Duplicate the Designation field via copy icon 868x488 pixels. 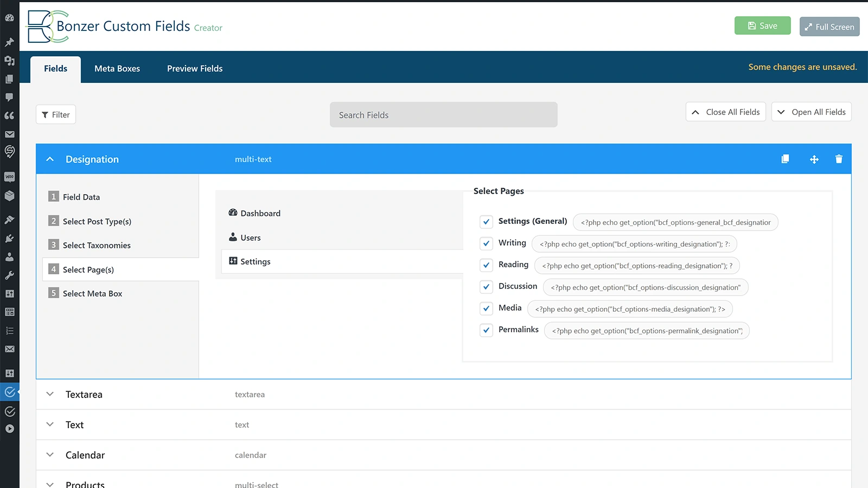pyautogui.click(x=785, y=159)
